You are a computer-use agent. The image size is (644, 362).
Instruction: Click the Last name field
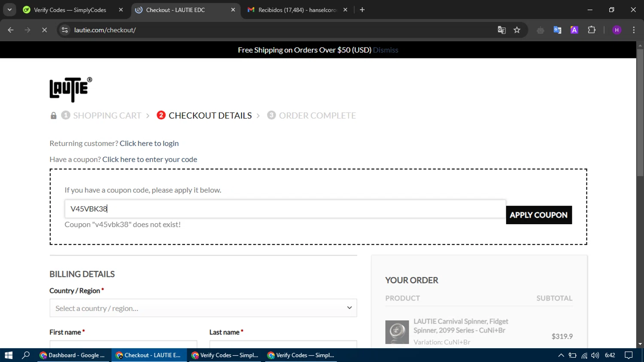pos(283,344)
